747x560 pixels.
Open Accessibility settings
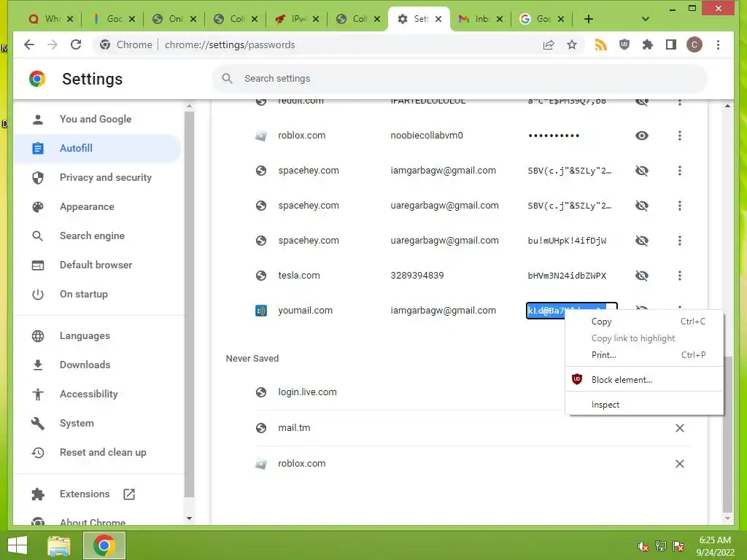coord(88,394)
